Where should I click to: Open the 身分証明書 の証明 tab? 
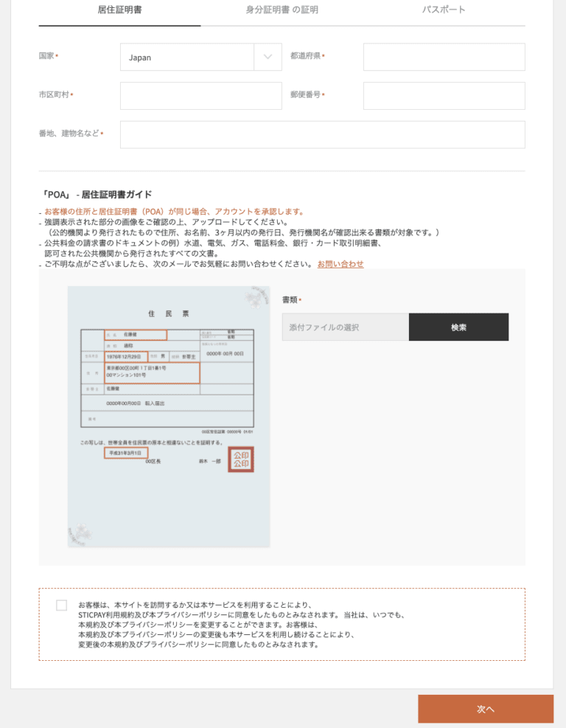click(x=282, y=10)
